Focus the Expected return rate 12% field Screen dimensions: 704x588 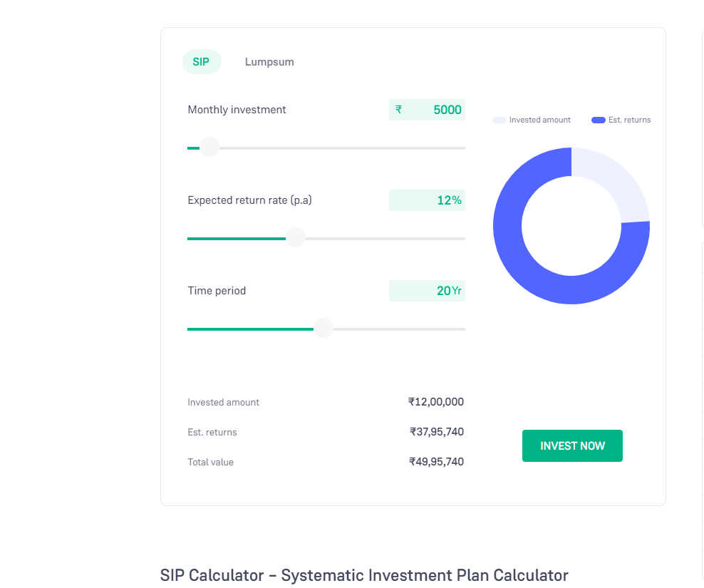(x=428, y=200)
